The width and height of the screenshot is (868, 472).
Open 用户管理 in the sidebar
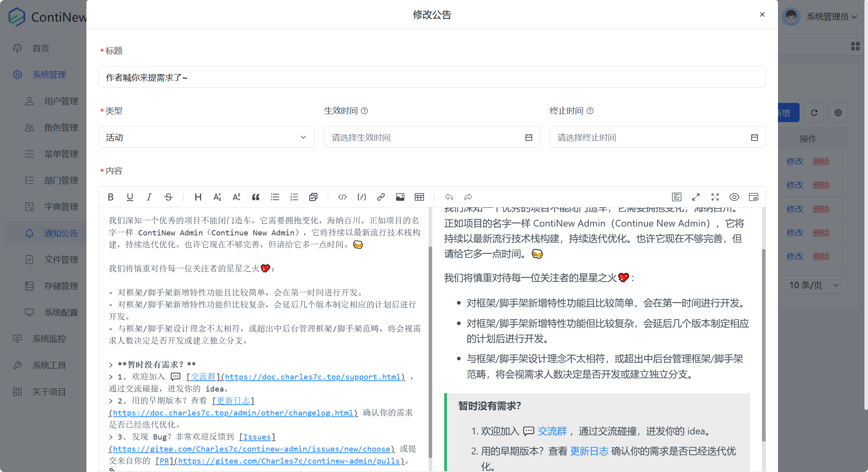point(61,101)
